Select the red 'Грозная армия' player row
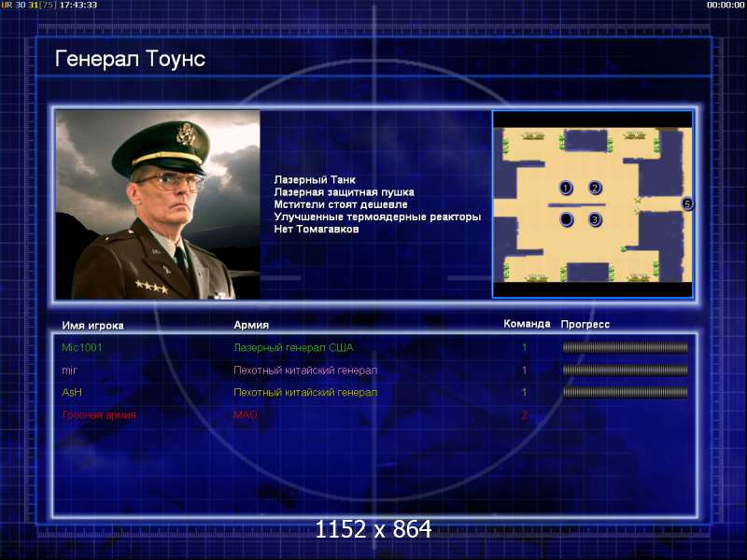747x560 pixels. [374, 414]
